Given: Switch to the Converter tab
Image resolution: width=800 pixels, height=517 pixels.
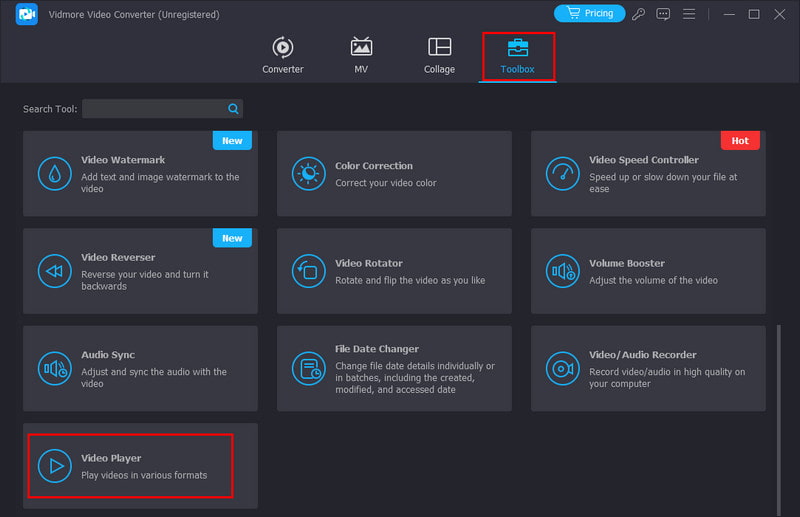Looking at the screenshot, I should pos(283,56).
